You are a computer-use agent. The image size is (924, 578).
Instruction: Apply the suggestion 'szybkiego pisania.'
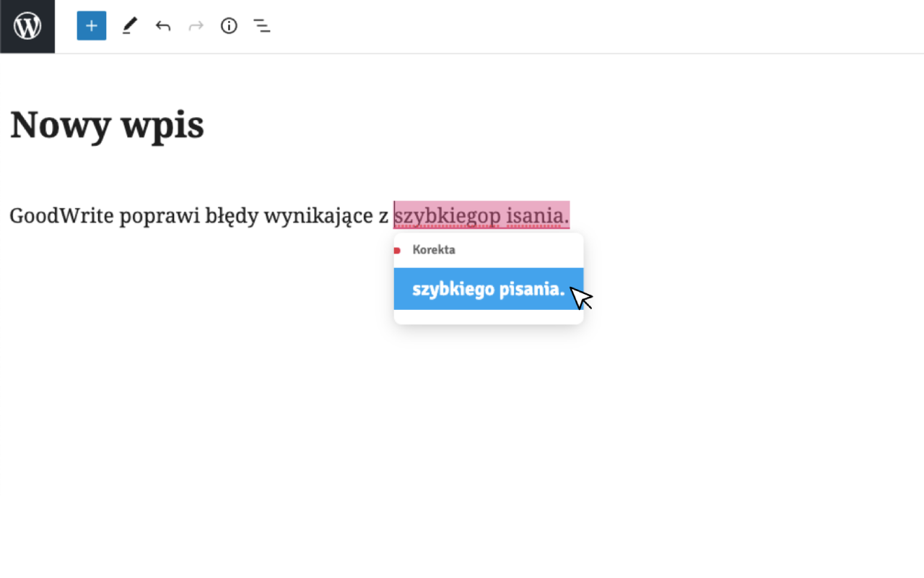(489, 289)
